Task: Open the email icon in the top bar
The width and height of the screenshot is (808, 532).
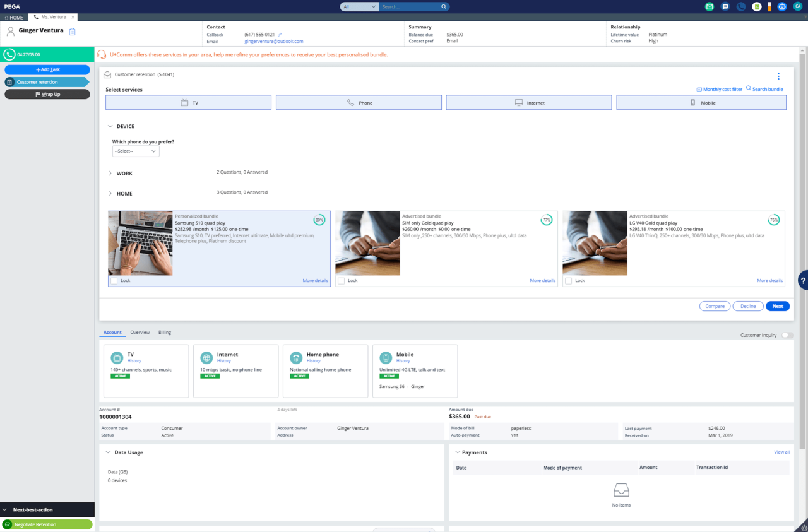Action: [708, 7]
